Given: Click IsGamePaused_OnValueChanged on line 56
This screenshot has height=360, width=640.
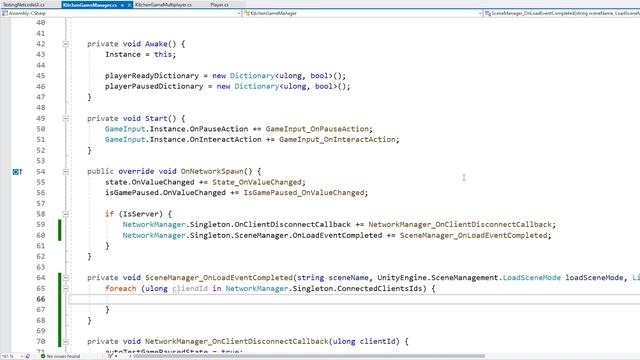Looking at the screenshot, I should (304, 193).
